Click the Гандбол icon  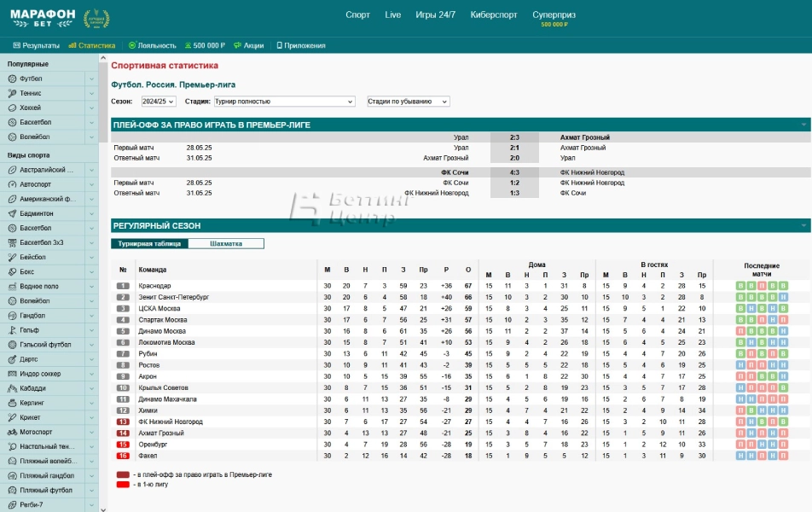click(13, 316)
